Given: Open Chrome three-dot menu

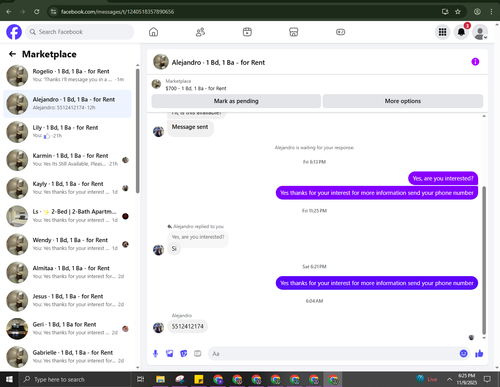Looking at the screenshot, I should pos(491,12).
